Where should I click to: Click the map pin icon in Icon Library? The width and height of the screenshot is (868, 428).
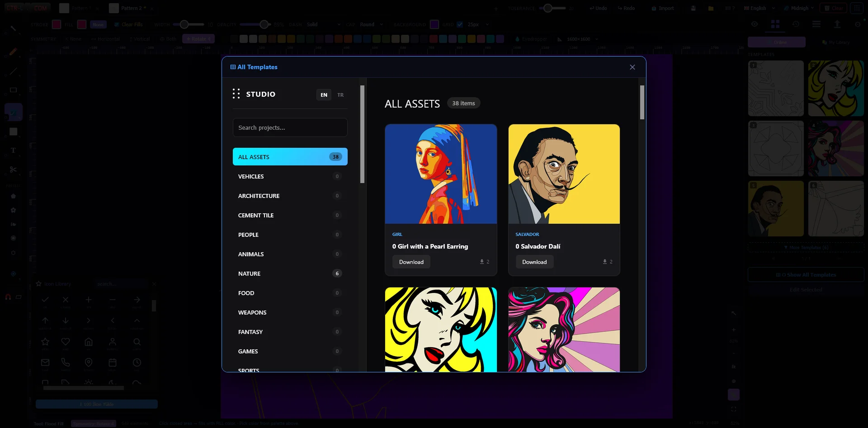(x=89, y=362)
